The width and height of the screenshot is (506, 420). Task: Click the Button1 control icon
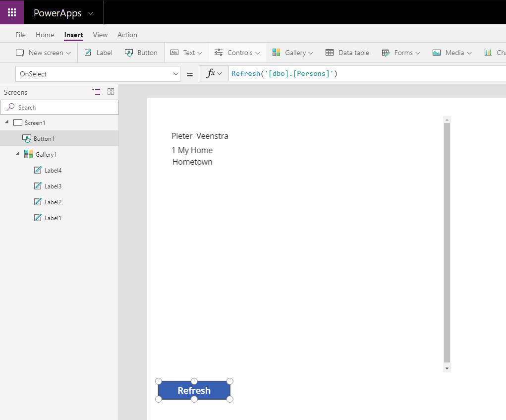(x=27, y=138)
